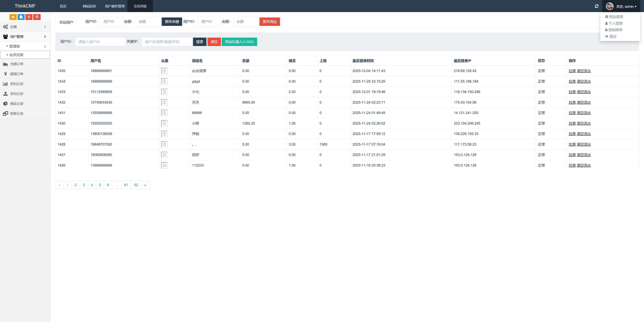
Task: Click the blue document shortcut icon
Action: [21, 17]
